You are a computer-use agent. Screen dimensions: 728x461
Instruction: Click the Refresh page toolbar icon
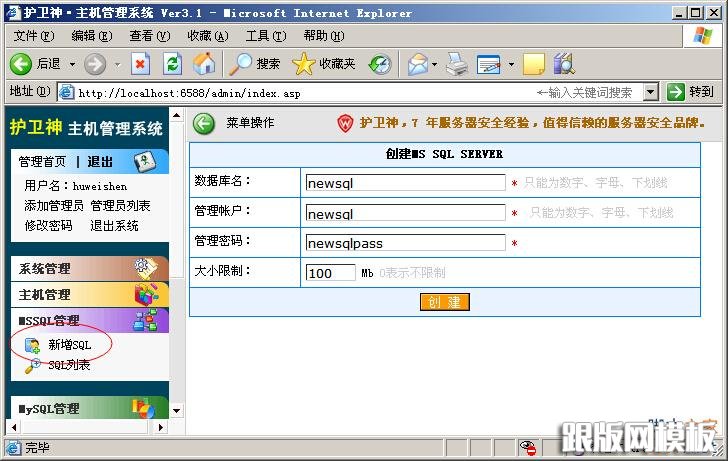click(x=172, y=64)
